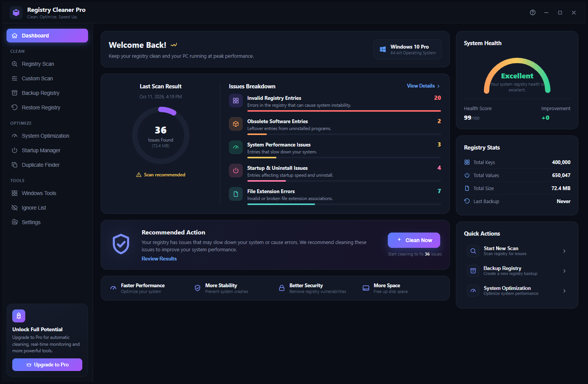
Task: Click the Registry Cleaner Pro logo icon
Action: (16, 13)
